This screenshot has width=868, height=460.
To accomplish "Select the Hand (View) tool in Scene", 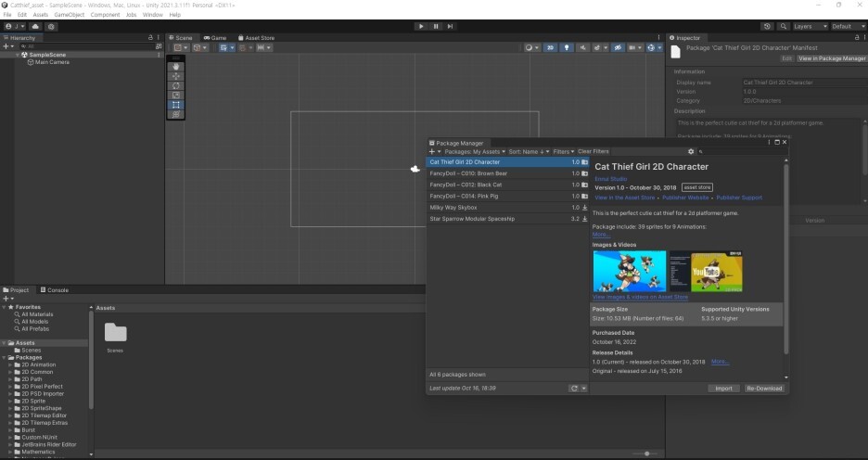I will tap(176, 67).
